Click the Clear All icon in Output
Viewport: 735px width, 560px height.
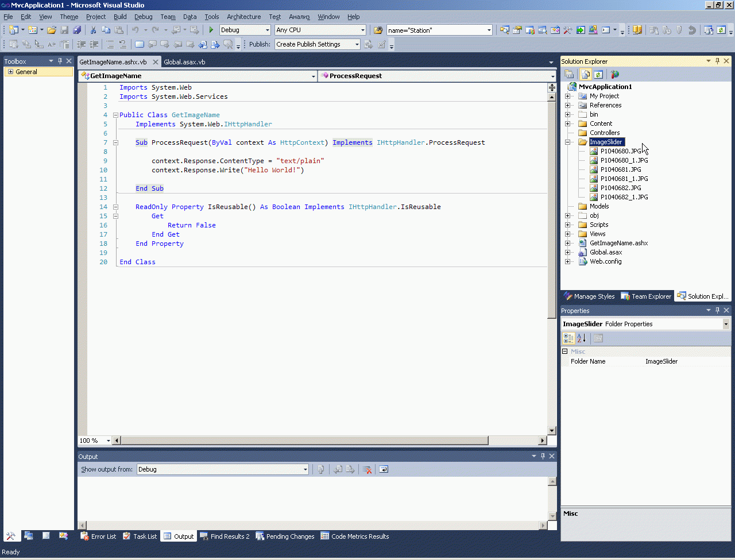367,469
